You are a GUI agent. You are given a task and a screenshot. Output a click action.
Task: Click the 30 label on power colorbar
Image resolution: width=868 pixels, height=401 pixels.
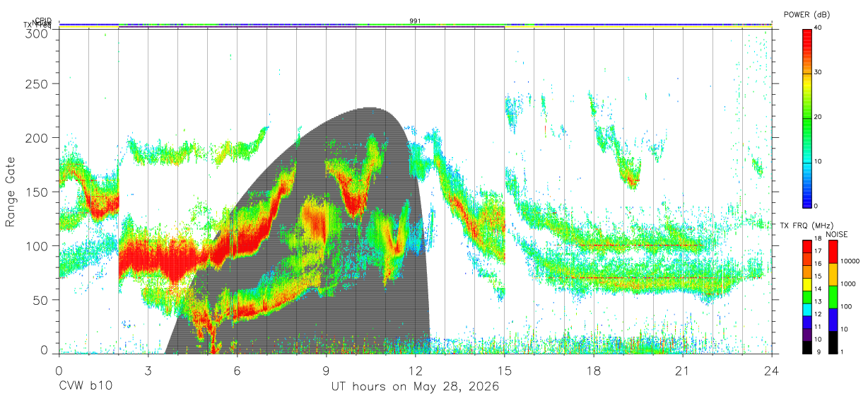pos(819,73)
